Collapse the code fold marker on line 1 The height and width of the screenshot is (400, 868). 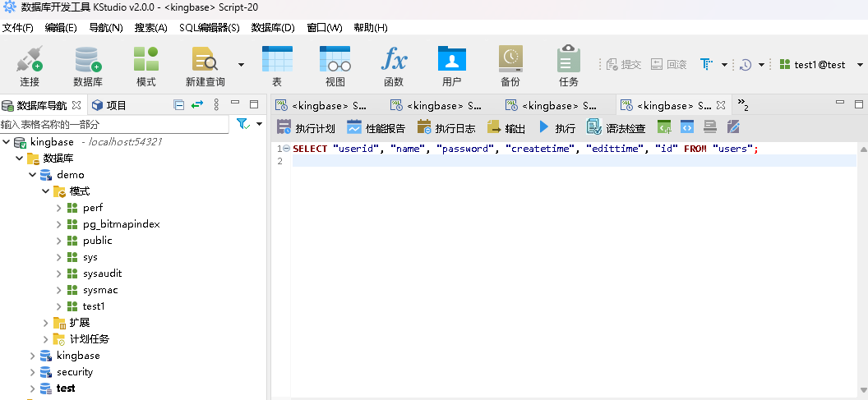286,149
